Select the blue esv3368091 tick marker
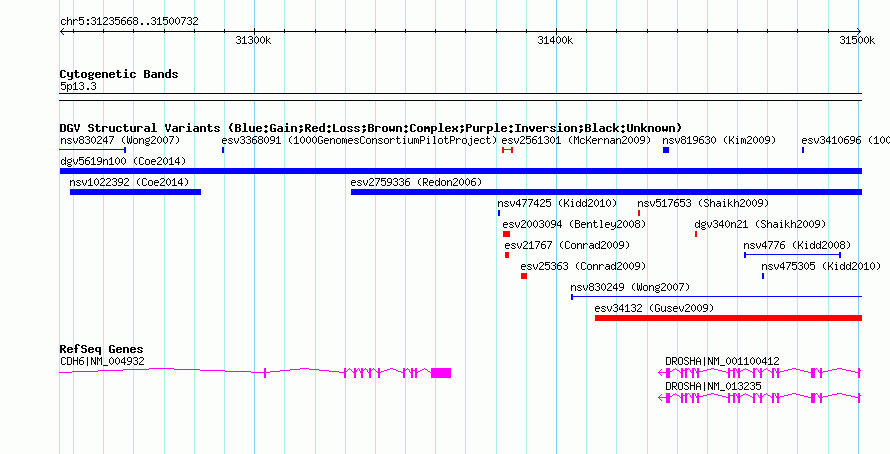This screenshot has height=454, width=890. click(223, 150)
